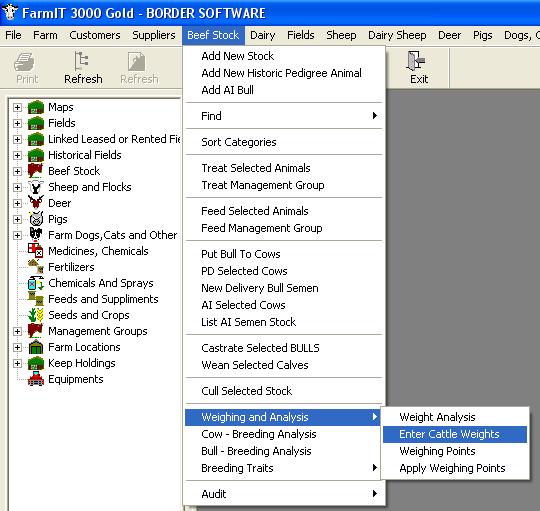Choose Castrate Selected BULLS

[x=284, y=348]
